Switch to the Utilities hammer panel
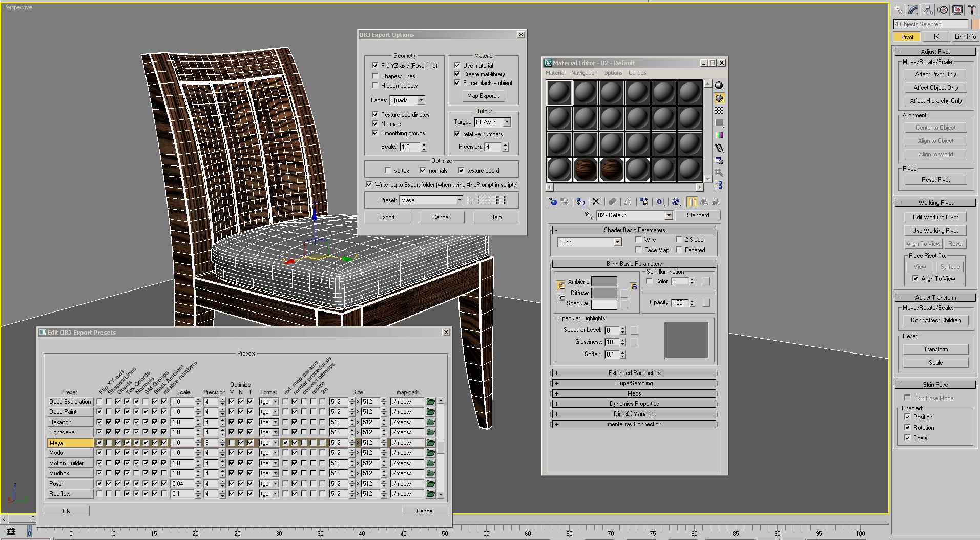This screenshot has width=980, height=540. point(971,10)
